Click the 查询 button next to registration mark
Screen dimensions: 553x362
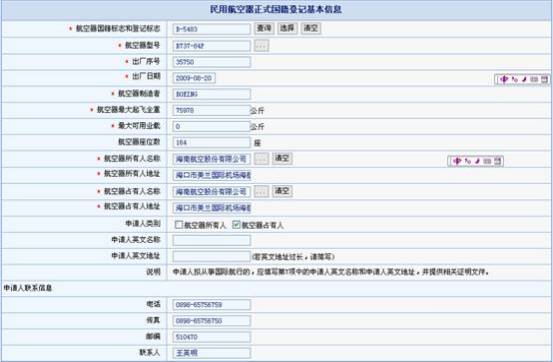tap(264, 28)
